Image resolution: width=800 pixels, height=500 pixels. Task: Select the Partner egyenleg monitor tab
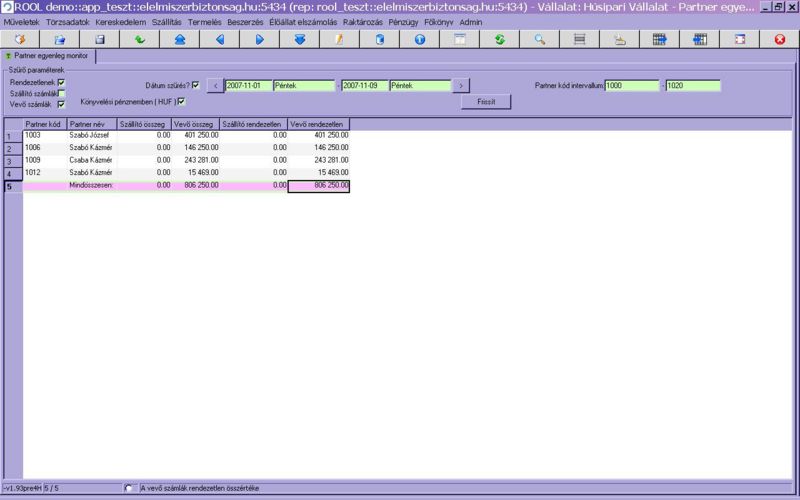coord(48,57)
